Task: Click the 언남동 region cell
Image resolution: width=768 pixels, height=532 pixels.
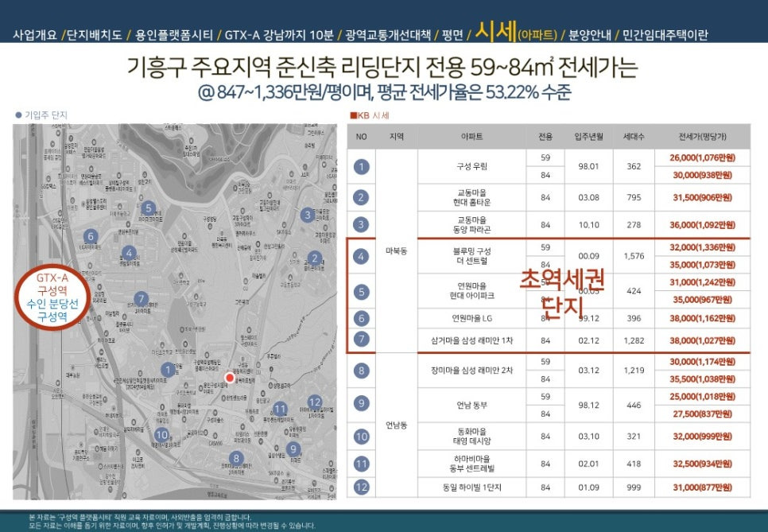Action: tap(396, 425)
